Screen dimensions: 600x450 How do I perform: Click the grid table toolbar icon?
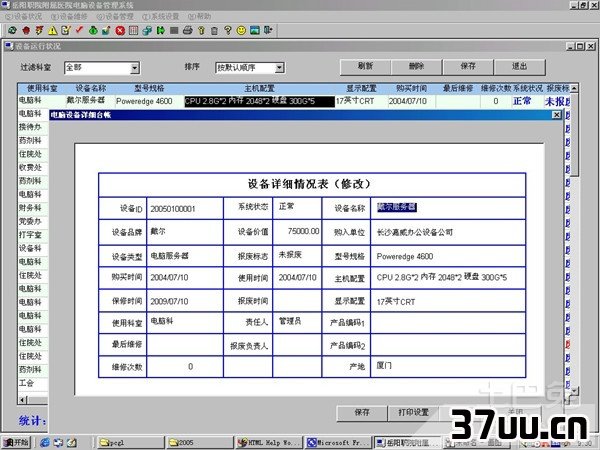pos(133,30)
